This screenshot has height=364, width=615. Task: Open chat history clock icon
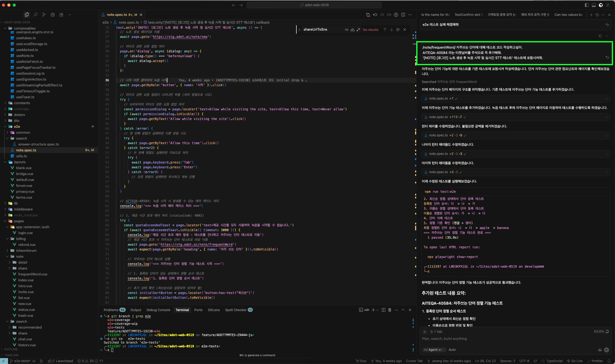(597, 15)
